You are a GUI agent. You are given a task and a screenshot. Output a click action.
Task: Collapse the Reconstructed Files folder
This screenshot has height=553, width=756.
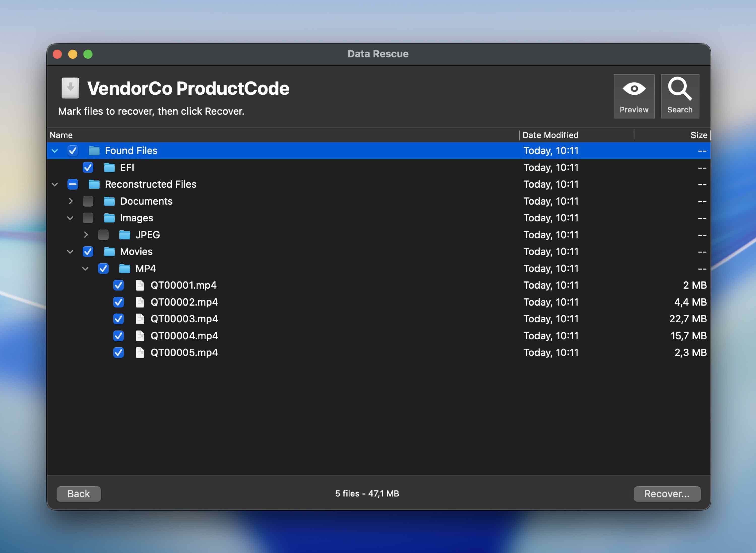[x=55, y=184]
